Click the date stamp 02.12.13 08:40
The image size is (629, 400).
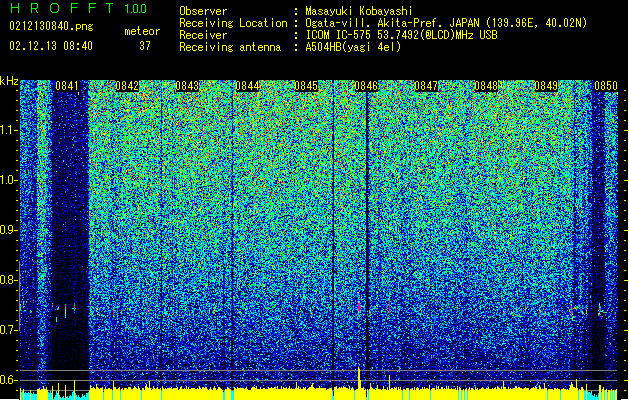click(51, 46)
